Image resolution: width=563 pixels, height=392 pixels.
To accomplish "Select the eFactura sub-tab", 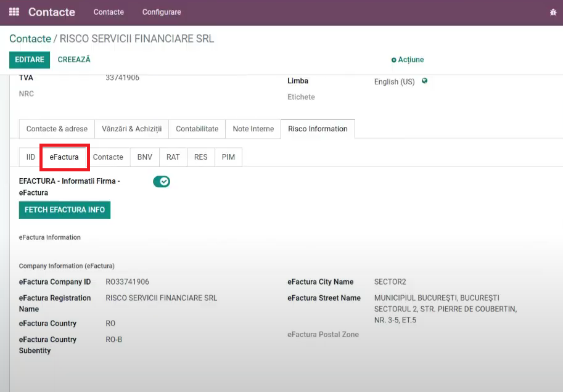I will click(x=64, y=157).
